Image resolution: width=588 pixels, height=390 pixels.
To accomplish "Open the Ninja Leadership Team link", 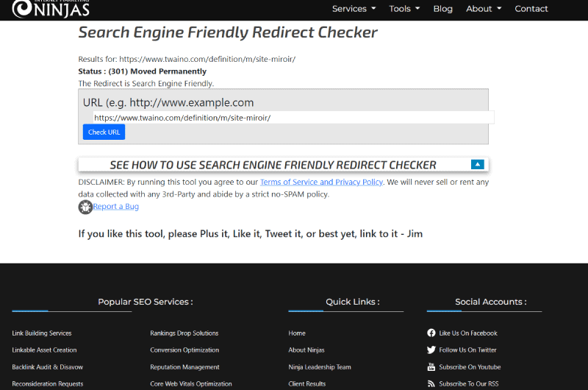I will [x=320, y=366].
